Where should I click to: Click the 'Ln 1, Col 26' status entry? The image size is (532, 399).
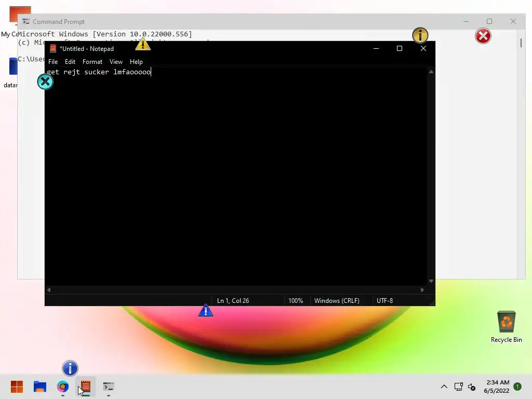pos(233,301)
